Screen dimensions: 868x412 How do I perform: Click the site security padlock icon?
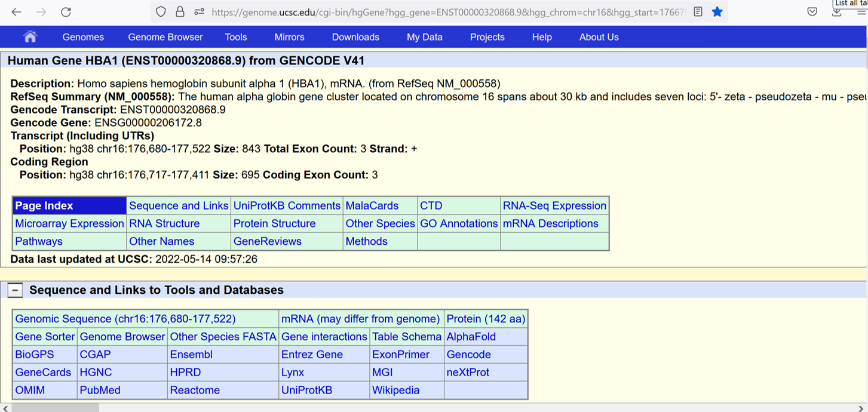(x=180, y=12)
